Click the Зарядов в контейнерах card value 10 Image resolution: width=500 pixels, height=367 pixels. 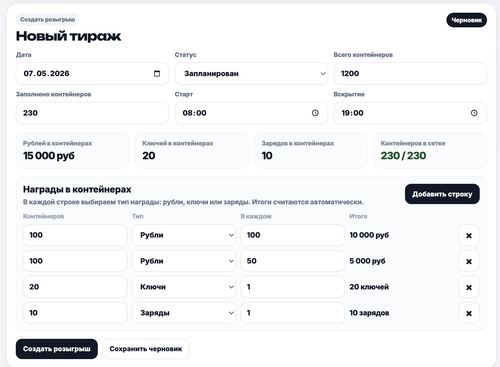coord(267,156)
